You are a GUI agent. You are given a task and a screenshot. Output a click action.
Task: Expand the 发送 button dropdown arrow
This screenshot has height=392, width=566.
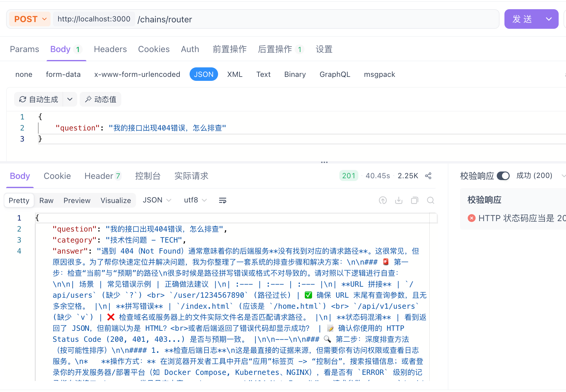tap(549, 19)
